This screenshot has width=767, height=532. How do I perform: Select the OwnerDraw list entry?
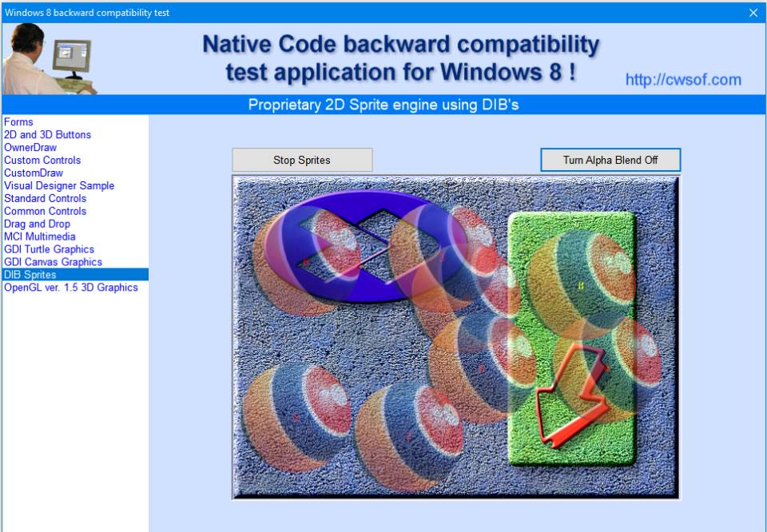(x=30, y=148)
